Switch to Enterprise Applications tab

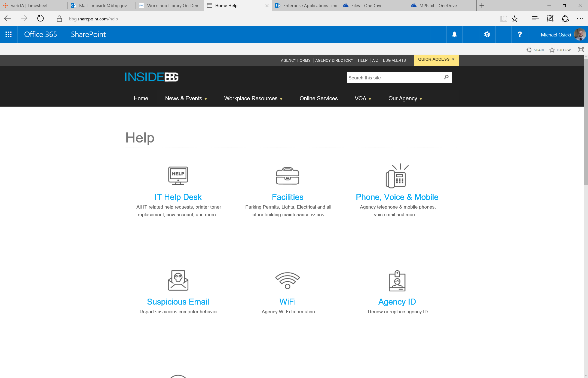point(306,5)
